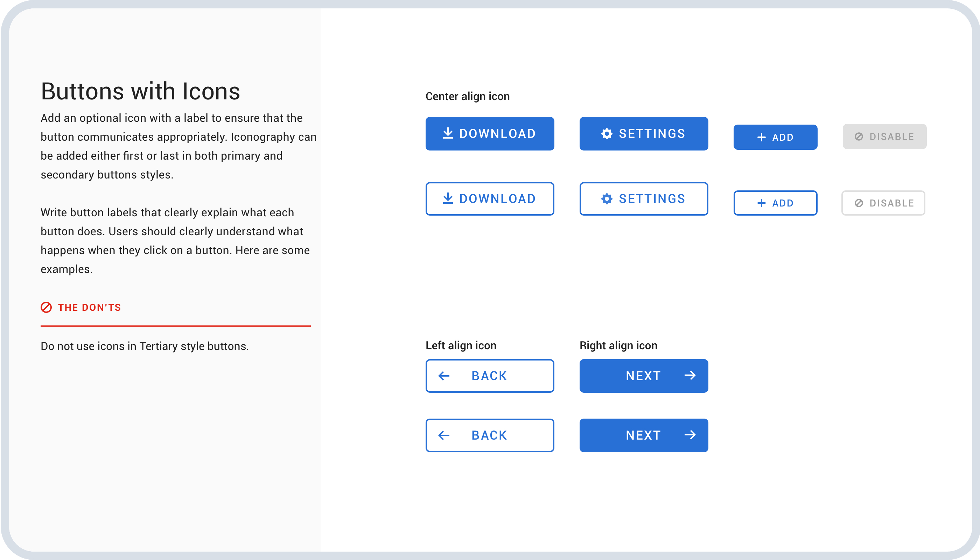
Task: Click red prohibited icon beside THE DON'TS
Action: click(46, 307)
